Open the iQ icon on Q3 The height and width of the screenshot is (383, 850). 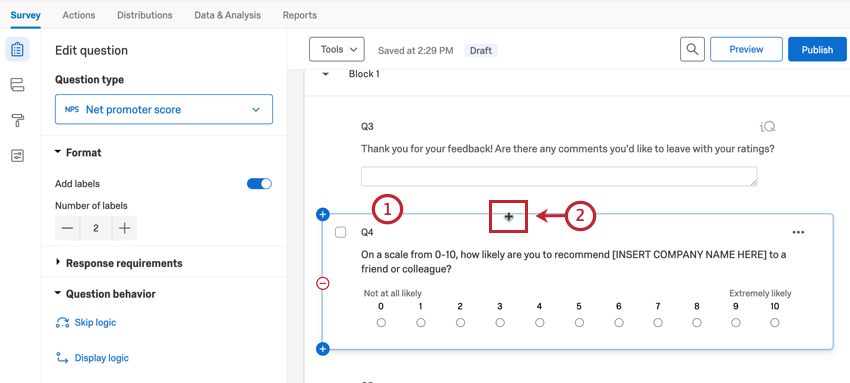(767, 127)
